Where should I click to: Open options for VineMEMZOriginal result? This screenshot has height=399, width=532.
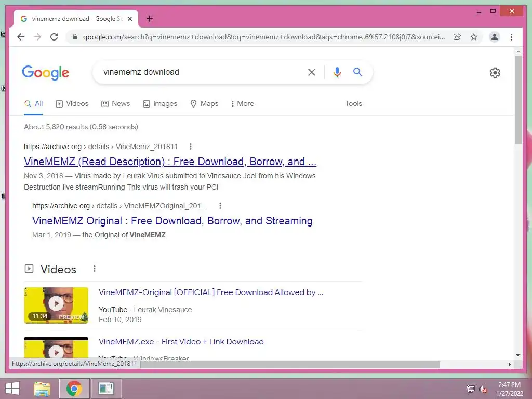220,206
